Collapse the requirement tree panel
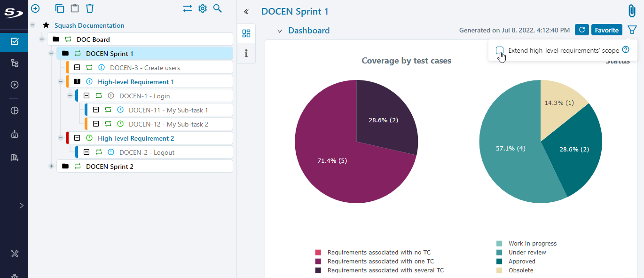644x278 pixels. (x=246, y=12)
